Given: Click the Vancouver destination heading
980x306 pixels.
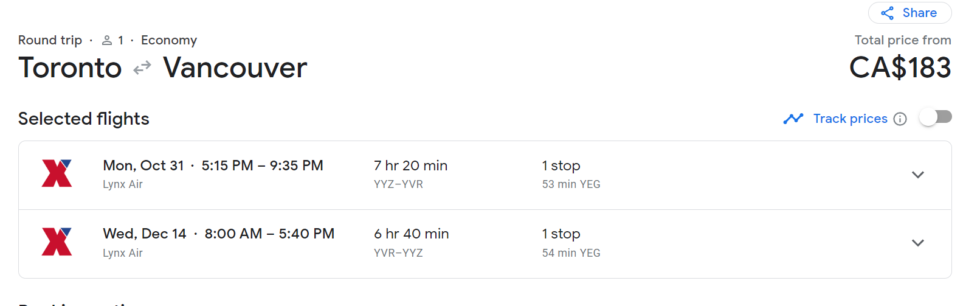Looking at the screenshot, I should pos(235,68).
